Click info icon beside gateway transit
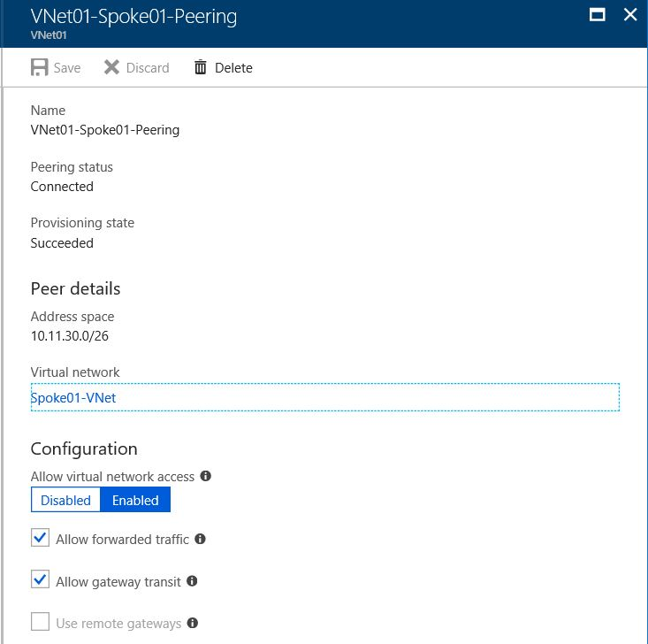The image size is (648, 644). point(192,581)
